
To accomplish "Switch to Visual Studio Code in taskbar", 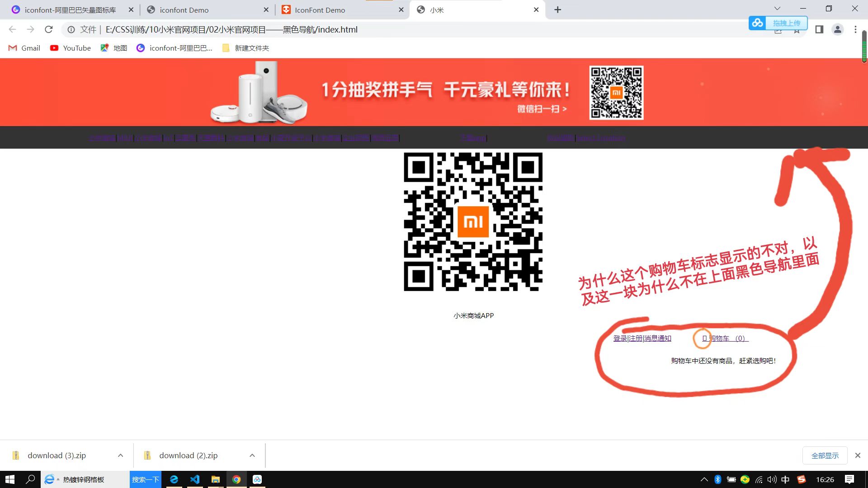I will coord(195,479).
